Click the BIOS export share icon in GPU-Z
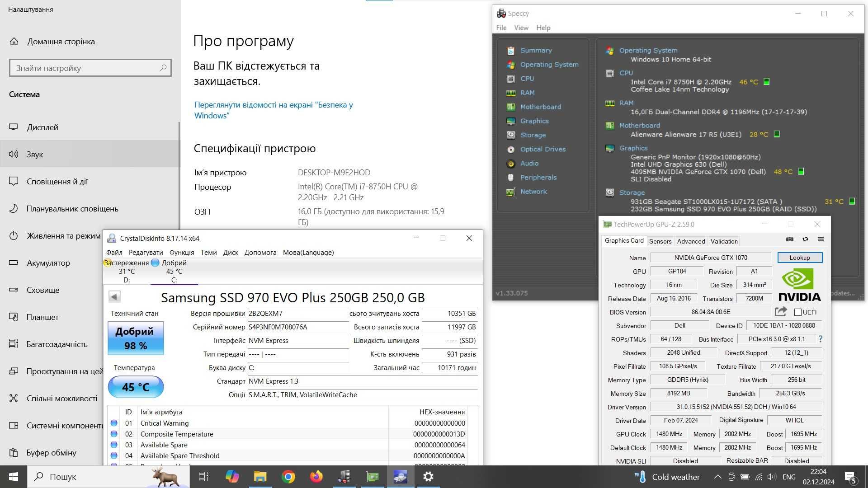 pyautogui.click(x=781, y=311)
